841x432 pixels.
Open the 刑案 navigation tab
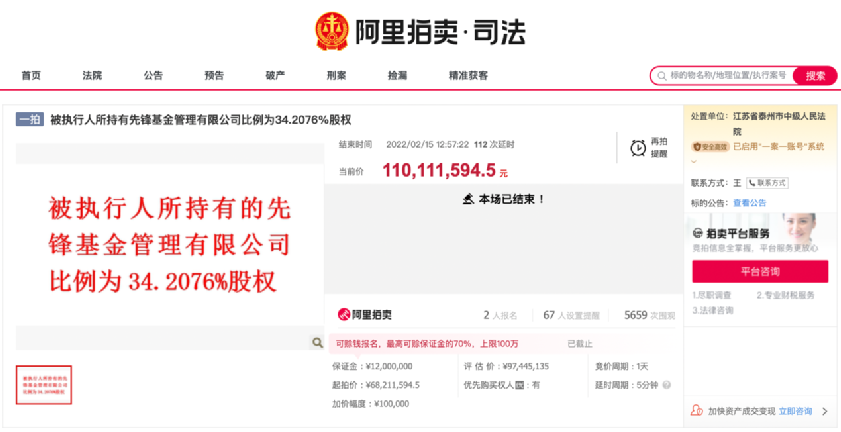[337, 76]
